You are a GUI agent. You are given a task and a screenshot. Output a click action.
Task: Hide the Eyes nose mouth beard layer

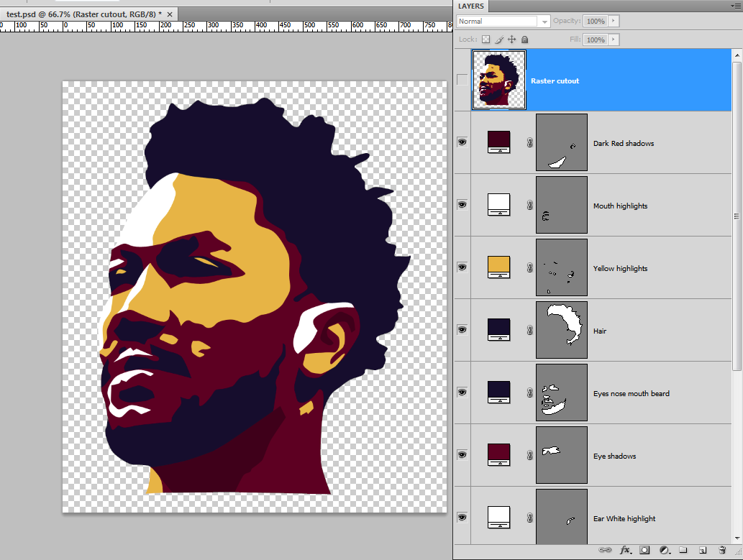[x=462, y=393]
